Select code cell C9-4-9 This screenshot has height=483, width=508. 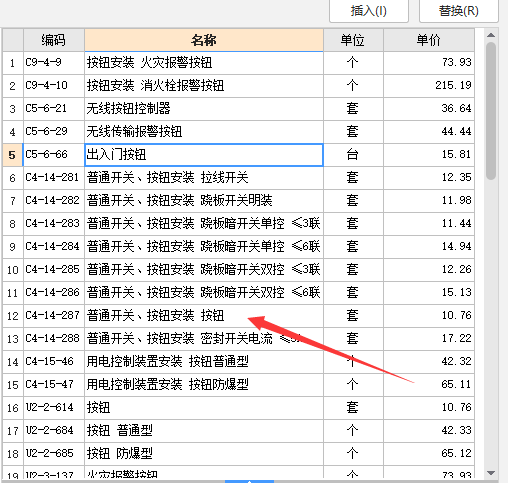coord(54,63)
